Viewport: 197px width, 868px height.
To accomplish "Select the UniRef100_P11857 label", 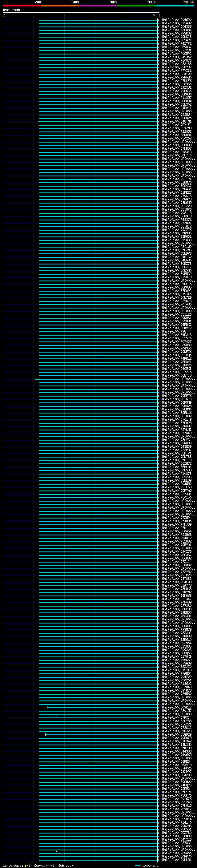I will pyautogui.click(x=177, y=98).
